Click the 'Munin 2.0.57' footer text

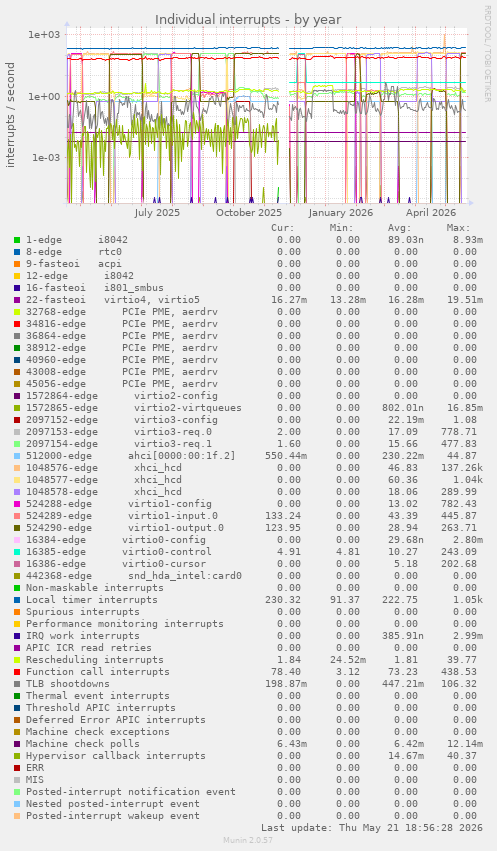click(x=248, y=840)
